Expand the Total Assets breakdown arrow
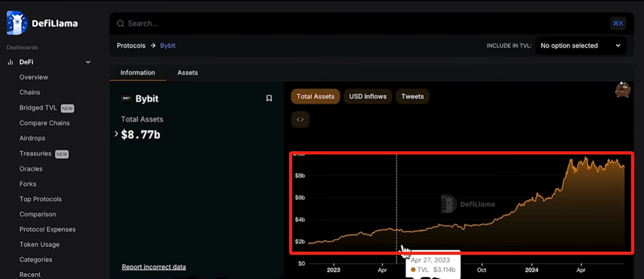Viewport: 644px width, 279px height. tap(116, 134)
